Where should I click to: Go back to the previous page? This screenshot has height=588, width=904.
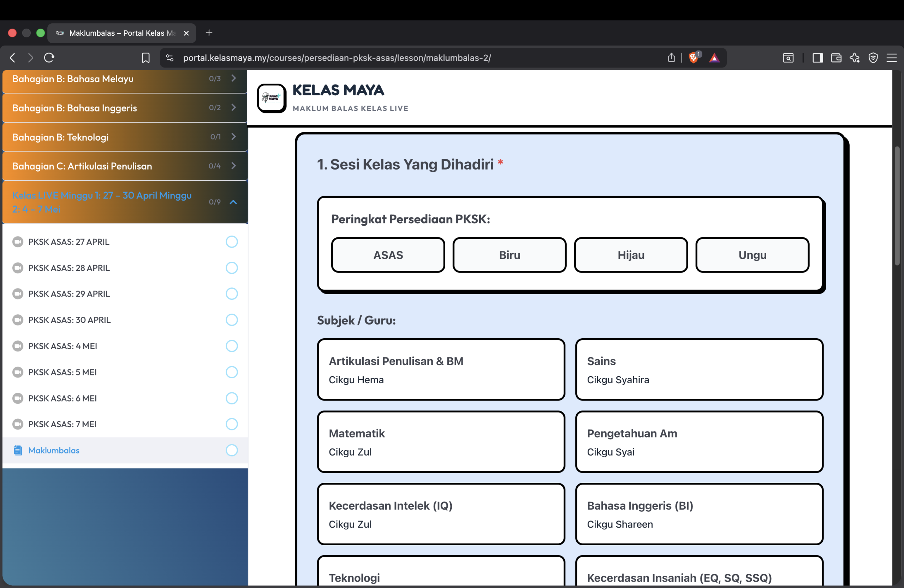pos(12,58)
